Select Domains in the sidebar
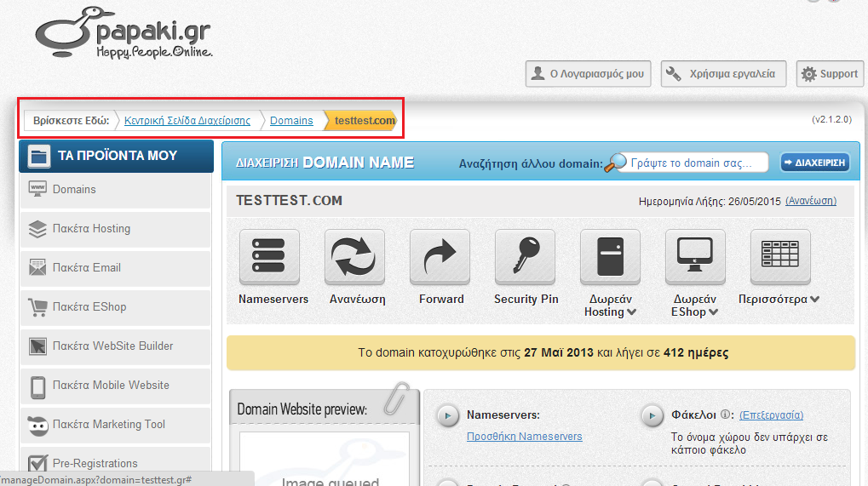The image size is (868, 486). click(x=116, y=189)
